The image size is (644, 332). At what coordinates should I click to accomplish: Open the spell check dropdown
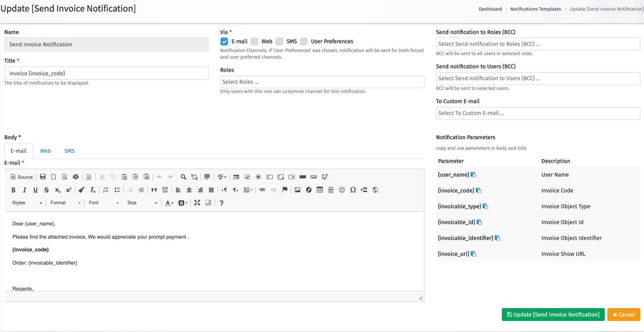[222, 177]
